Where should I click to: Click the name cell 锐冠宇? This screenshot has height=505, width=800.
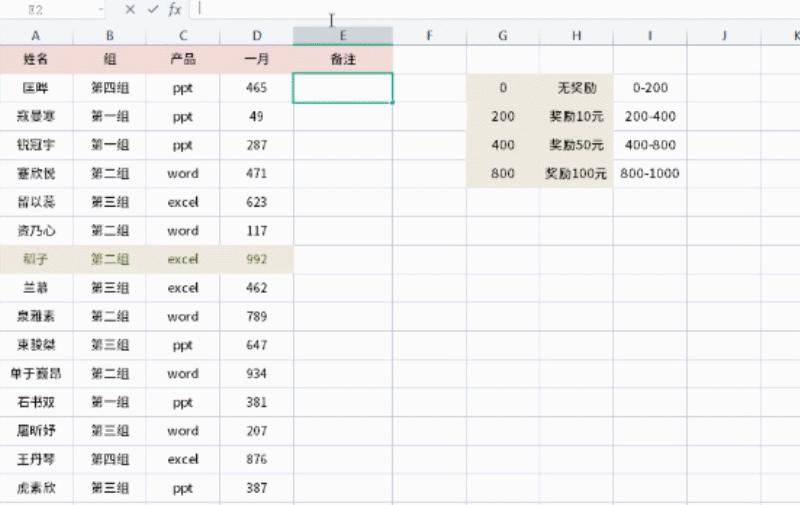[36, 145]
